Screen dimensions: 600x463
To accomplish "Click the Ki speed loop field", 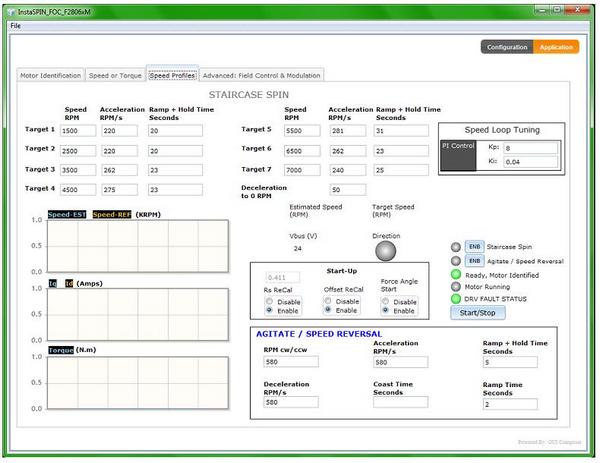I will [x=531, y=162].
